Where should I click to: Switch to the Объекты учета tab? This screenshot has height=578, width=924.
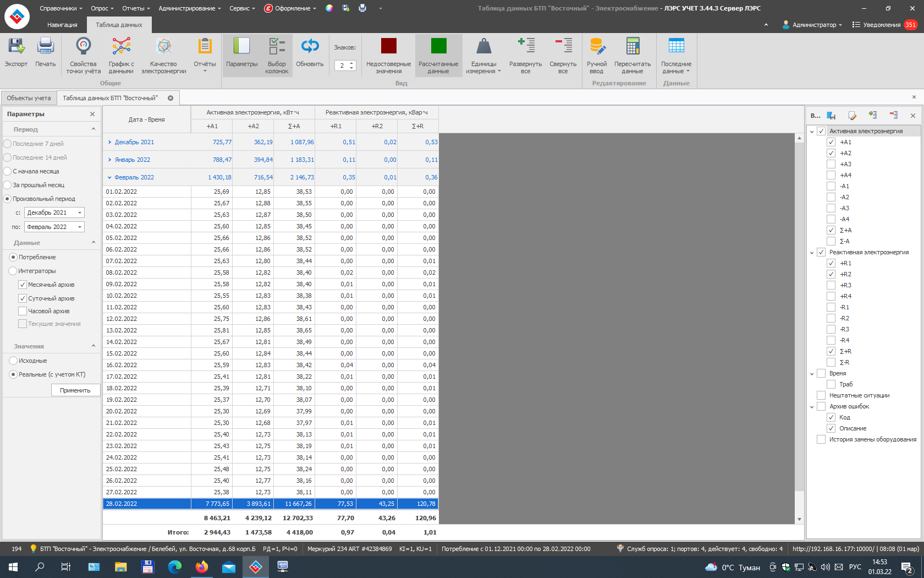[x=29, y=98]
